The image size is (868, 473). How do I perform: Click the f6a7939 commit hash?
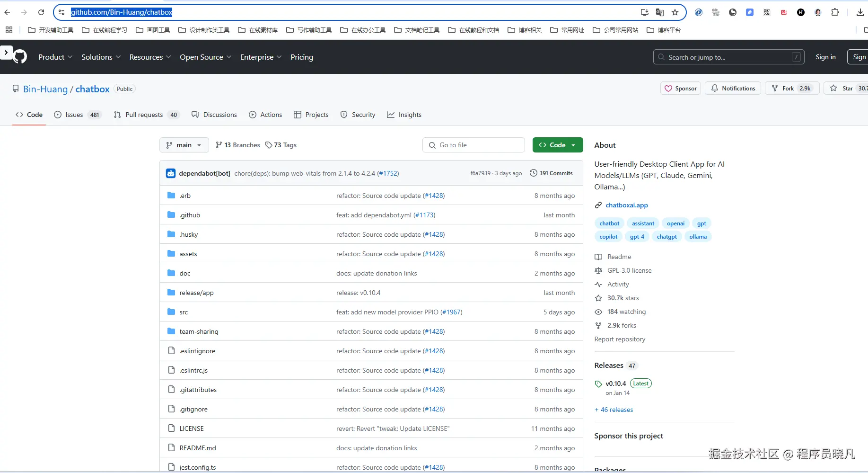coord(480,173)
